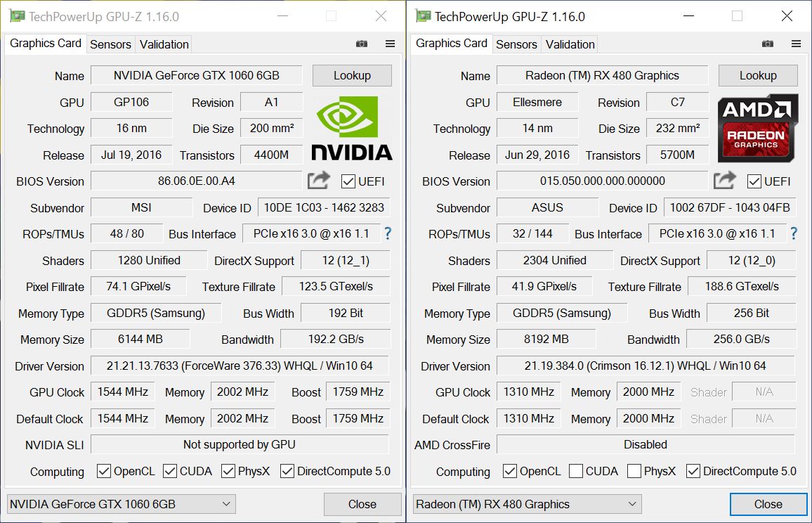
Task: Toggle the unchecked CUDA checkbox in the Radeon window
Action: (575, 471)
